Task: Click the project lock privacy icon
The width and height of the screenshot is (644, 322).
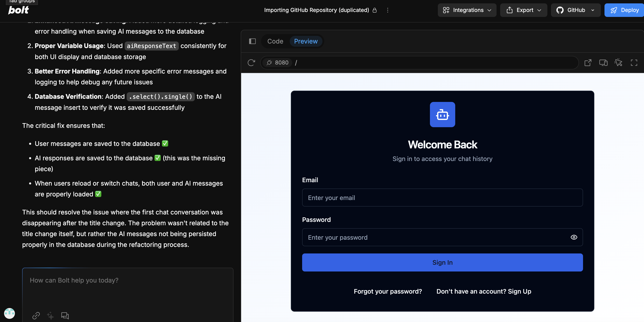Action: 374,10
